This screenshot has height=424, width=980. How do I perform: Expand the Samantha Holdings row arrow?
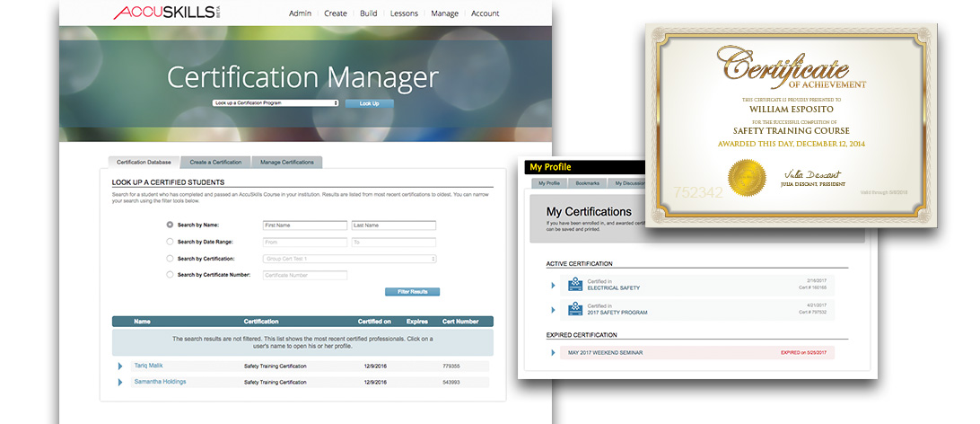(x=119, y=382)
